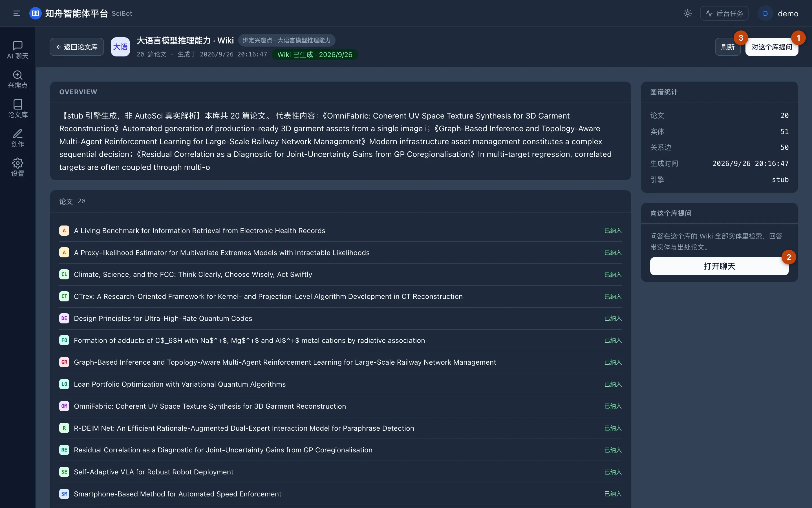Open paper CTrex Research-Oriented Framework
This screenshot has width=812, height=508.
(x=340, y=296)
